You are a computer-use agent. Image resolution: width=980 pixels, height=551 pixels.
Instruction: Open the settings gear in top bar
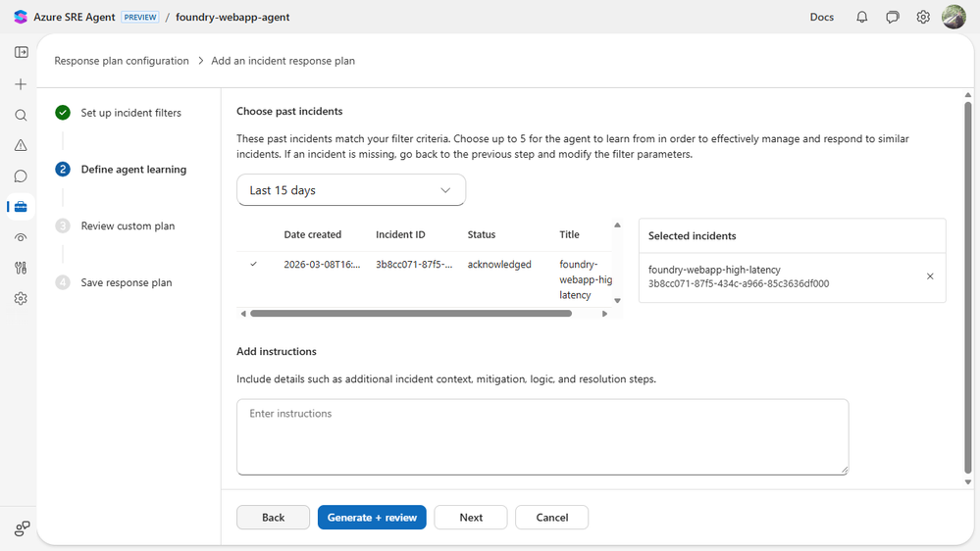coord(923,17)
